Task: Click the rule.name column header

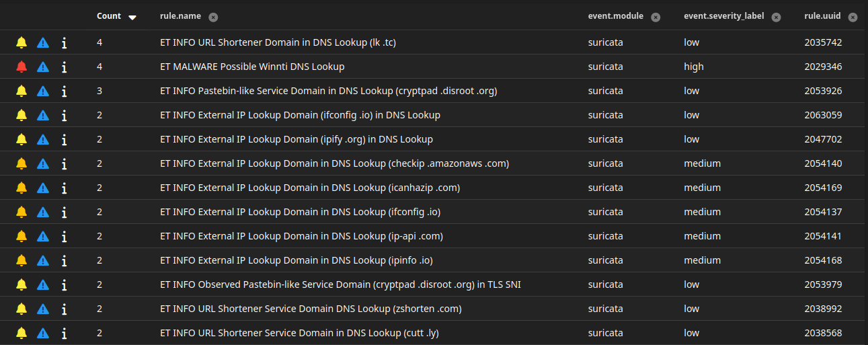Action: pyautogui.click(x=180, y=16)
